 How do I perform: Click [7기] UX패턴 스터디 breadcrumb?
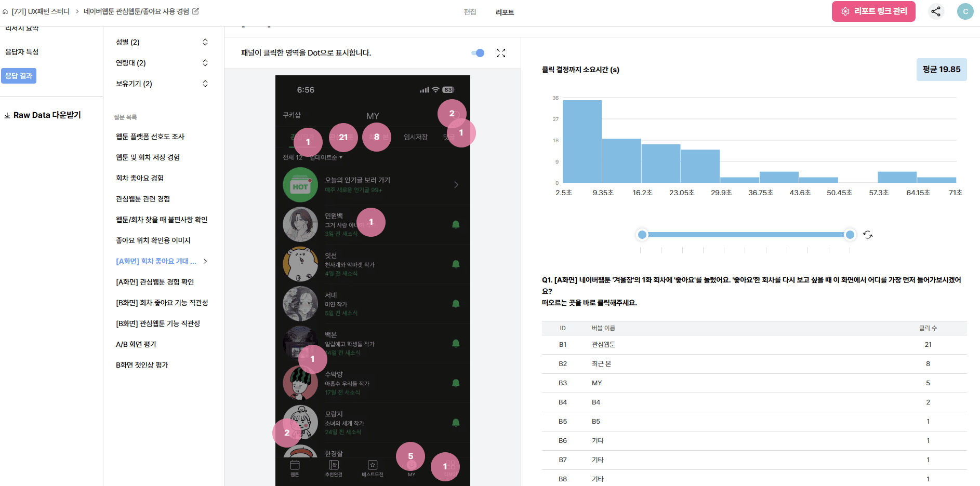click(x=41, y=11)
